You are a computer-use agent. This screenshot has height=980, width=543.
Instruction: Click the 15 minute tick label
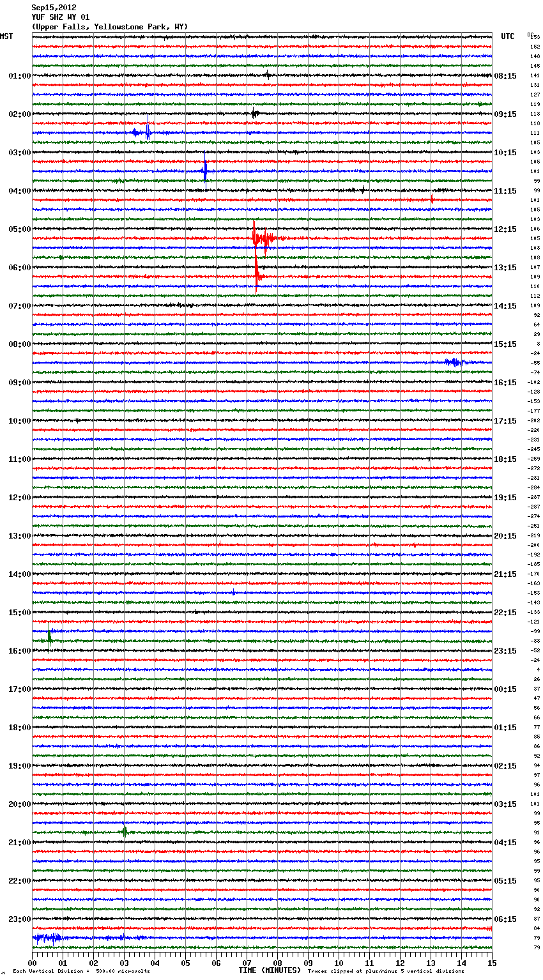click(492, 963)
